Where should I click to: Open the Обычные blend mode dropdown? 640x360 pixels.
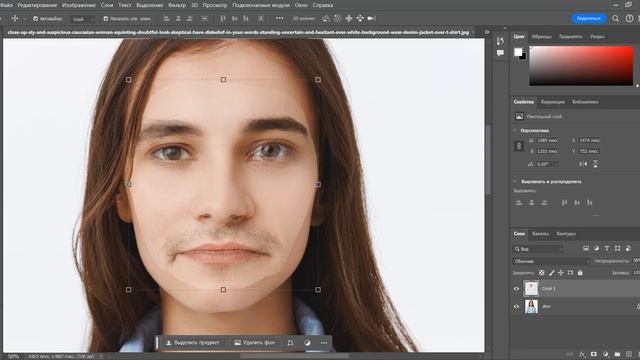pos(551,261)
